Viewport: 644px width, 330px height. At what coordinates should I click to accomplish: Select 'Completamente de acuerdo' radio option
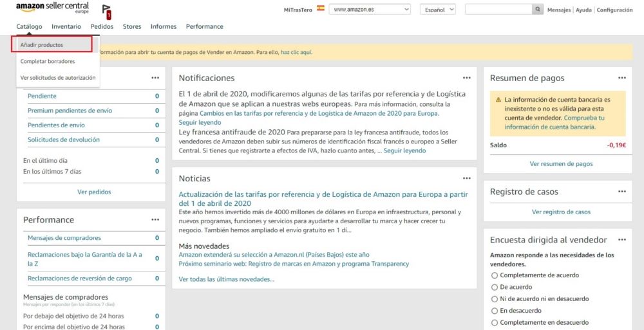pos(495,275)
